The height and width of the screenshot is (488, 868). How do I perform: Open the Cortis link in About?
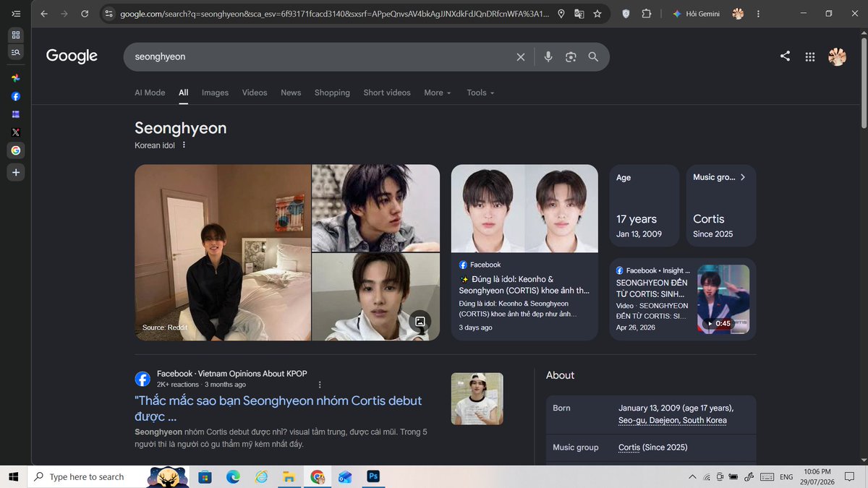[629, 448]
